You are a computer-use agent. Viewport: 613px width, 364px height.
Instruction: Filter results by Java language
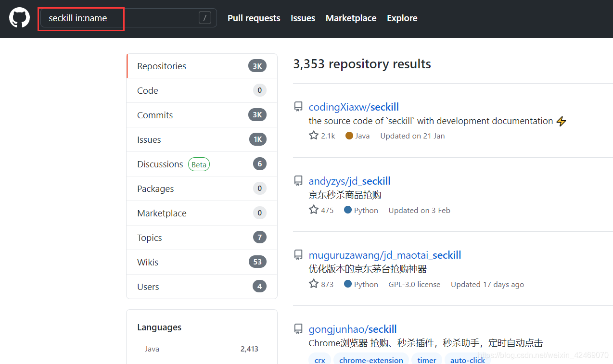[152, 349]
